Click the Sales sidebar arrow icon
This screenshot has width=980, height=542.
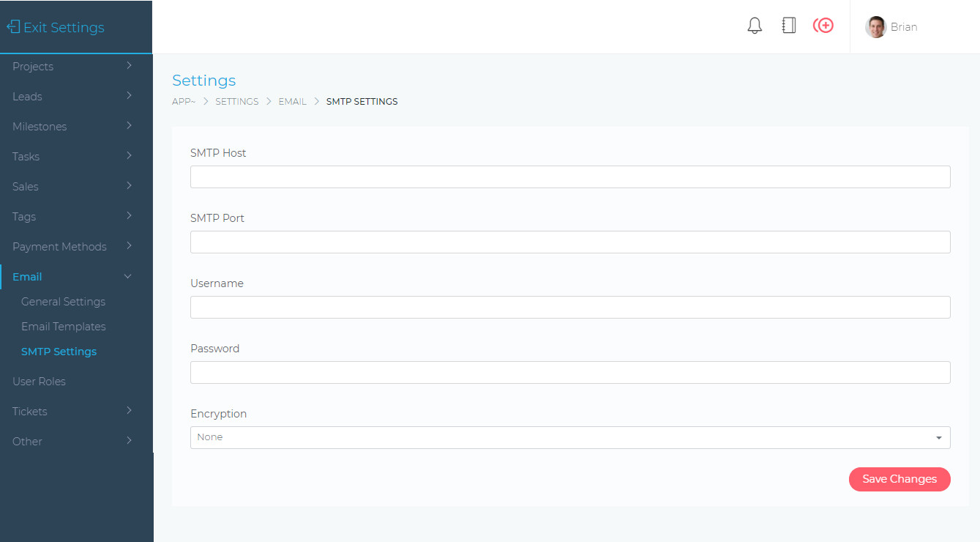pos(130,186)
